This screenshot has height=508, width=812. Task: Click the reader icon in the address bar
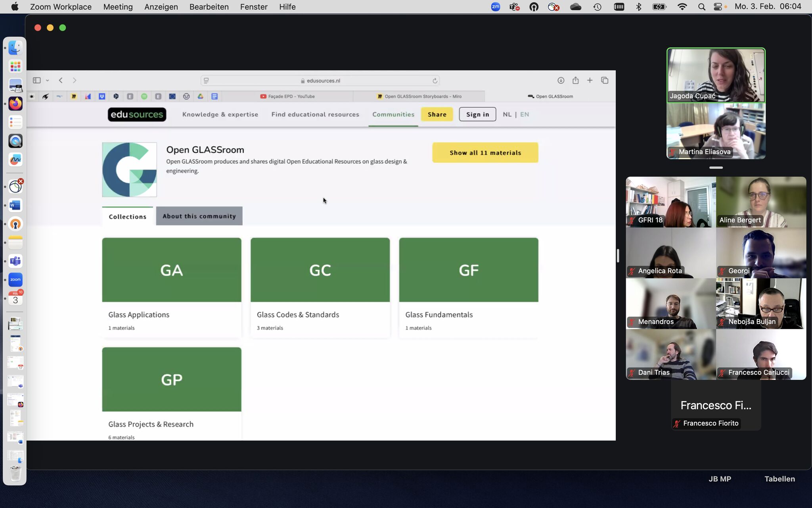[206, 81]
